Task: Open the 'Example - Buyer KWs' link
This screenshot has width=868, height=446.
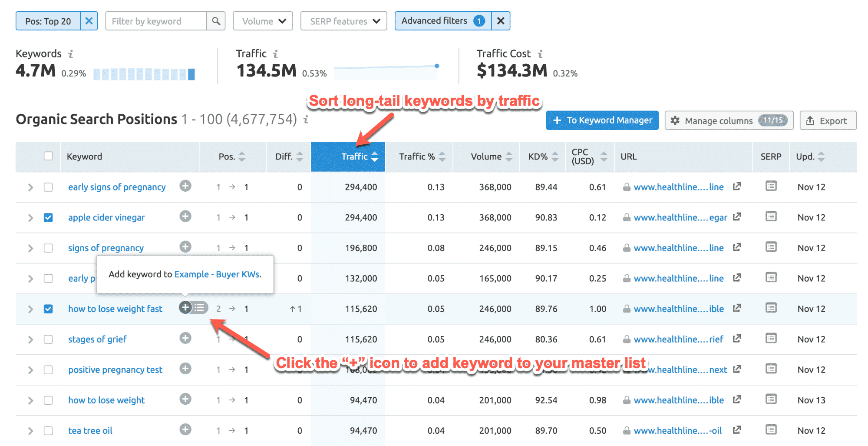Action: (x=217, y=274)
